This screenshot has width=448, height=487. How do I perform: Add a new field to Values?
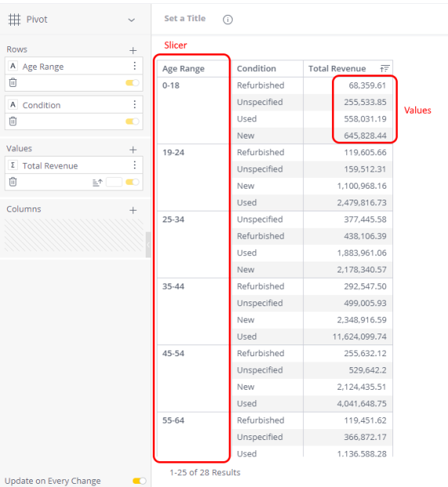click(x=133, y=150)
